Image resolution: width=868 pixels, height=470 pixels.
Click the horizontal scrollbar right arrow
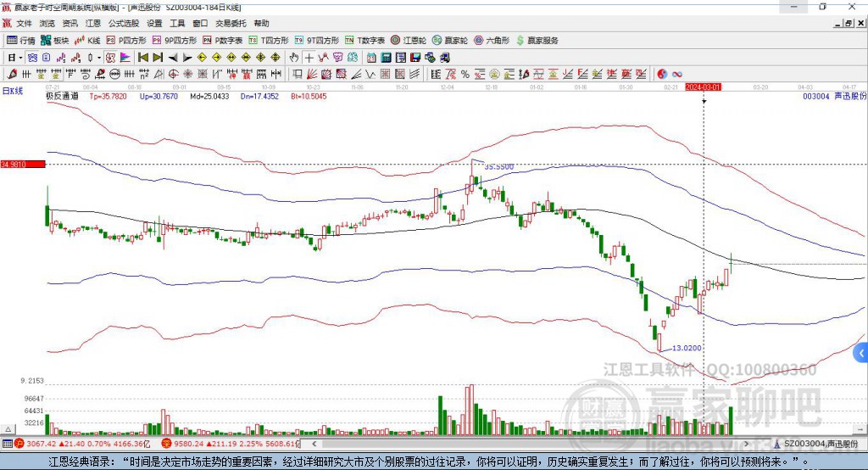pyautogui.click(x=746, y=444)
